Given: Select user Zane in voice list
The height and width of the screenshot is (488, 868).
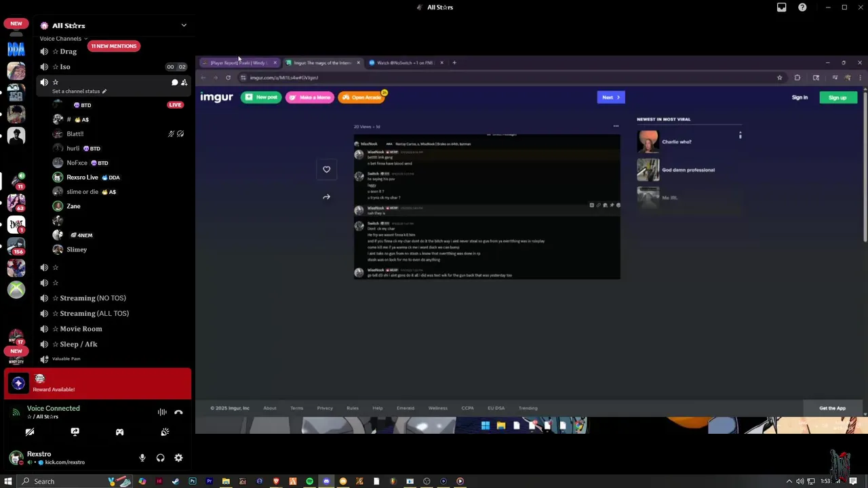Looking at the screenshot, I should pos(73,206).
